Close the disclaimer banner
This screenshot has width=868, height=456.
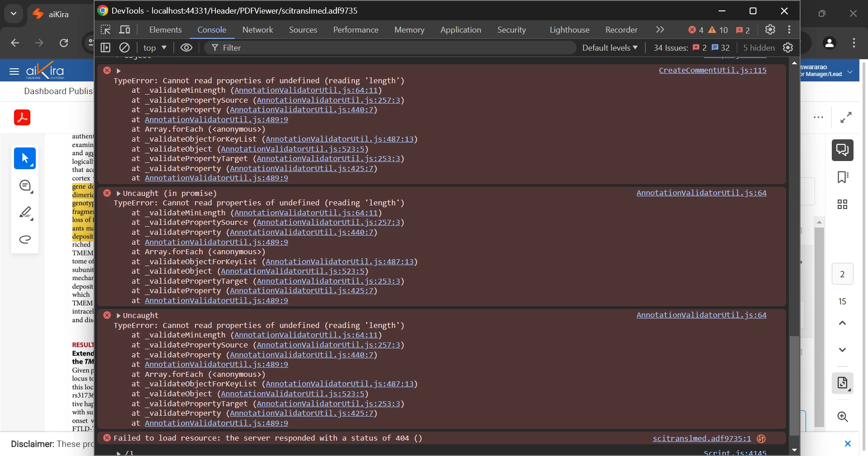pos(848,444)
